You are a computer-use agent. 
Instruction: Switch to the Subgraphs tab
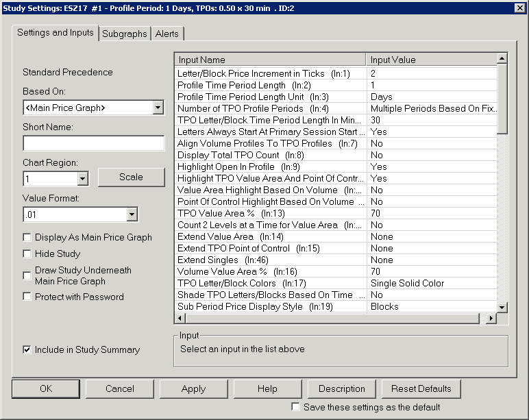[125, 34]
